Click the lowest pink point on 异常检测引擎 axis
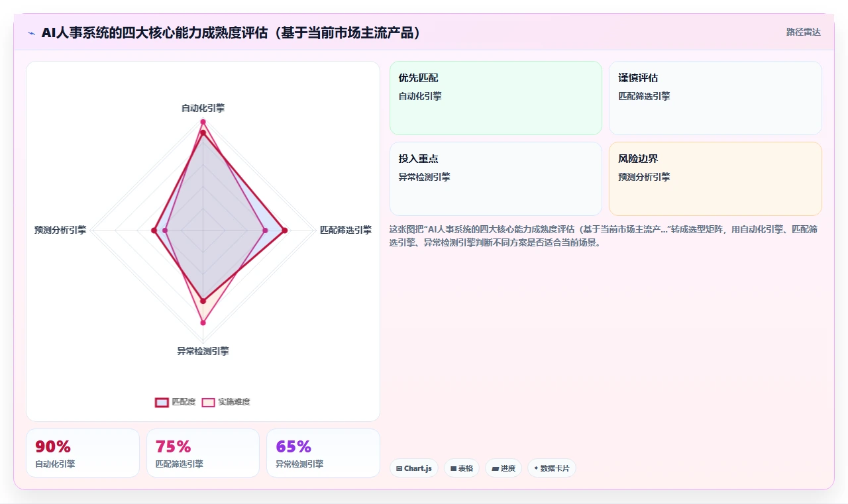This screenshot has width=848, height=504. (203, 323)
